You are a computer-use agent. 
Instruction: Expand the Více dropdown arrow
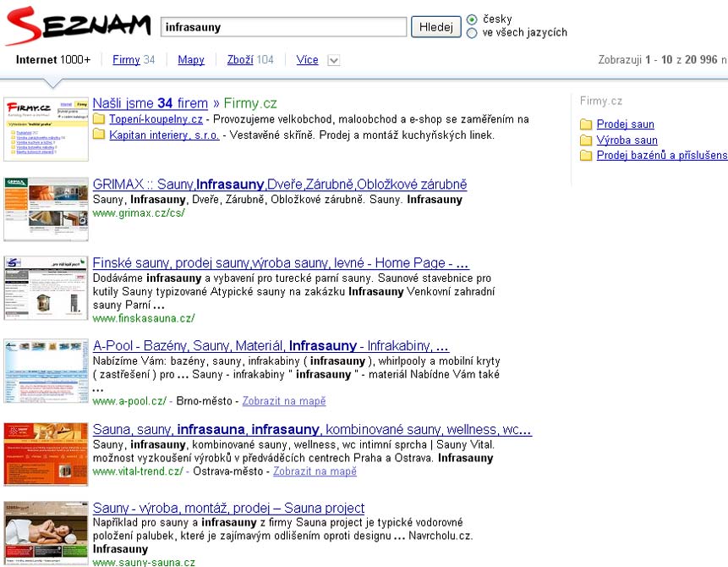click(x=333, y=60)
